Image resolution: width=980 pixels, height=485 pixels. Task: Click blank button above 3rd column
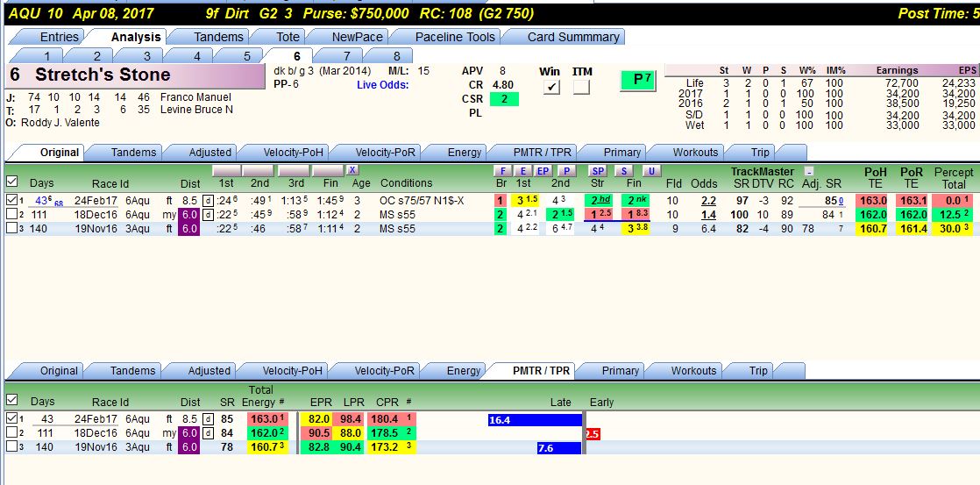[x=294, y=171]
